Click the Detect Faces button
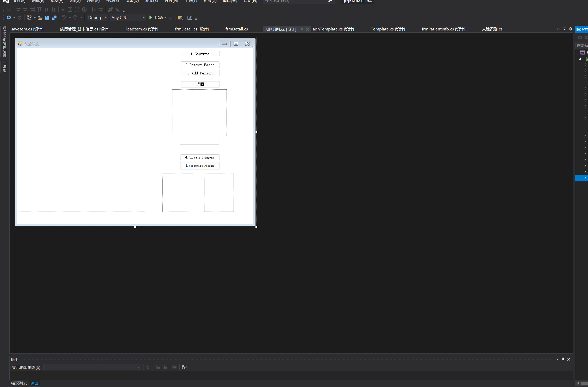Viewport: 588px width, 387px height. [199, 64]
